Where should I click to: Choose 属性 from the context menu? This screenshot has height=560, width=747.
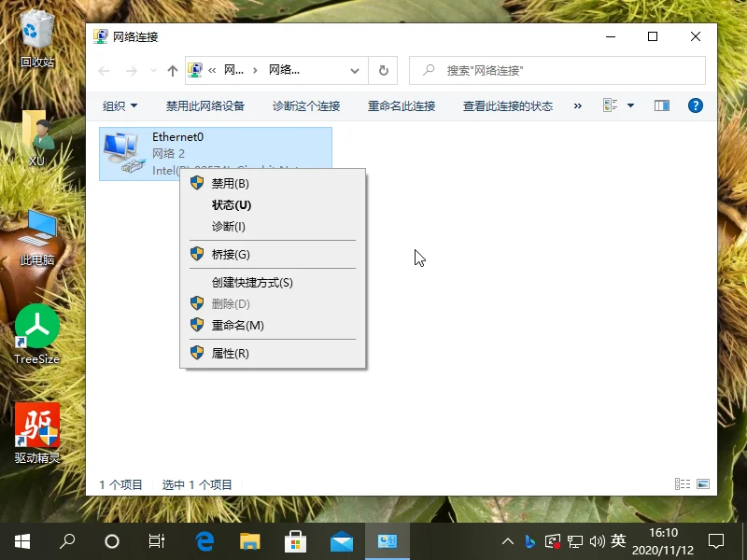[x=231, y=353]
